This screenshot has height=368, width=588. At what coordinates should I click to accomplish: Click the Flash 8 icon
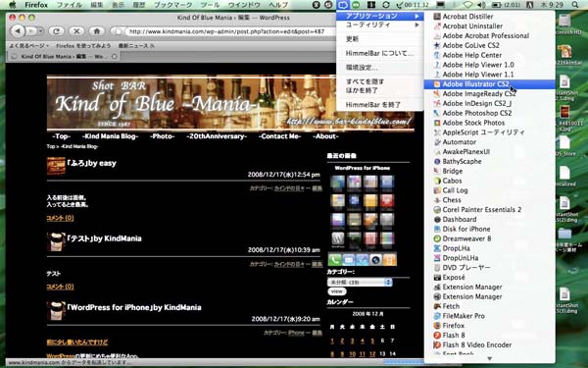437,336
